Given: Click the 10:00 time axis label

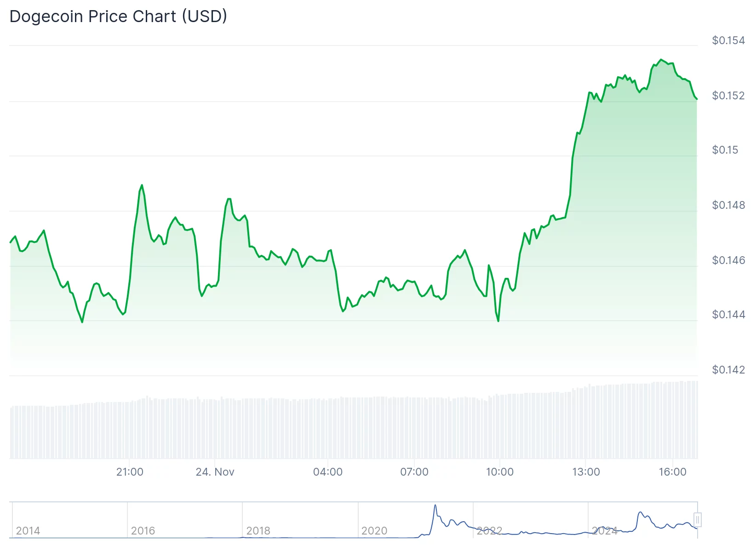Looking at the screenshot, I should (500, 472).
